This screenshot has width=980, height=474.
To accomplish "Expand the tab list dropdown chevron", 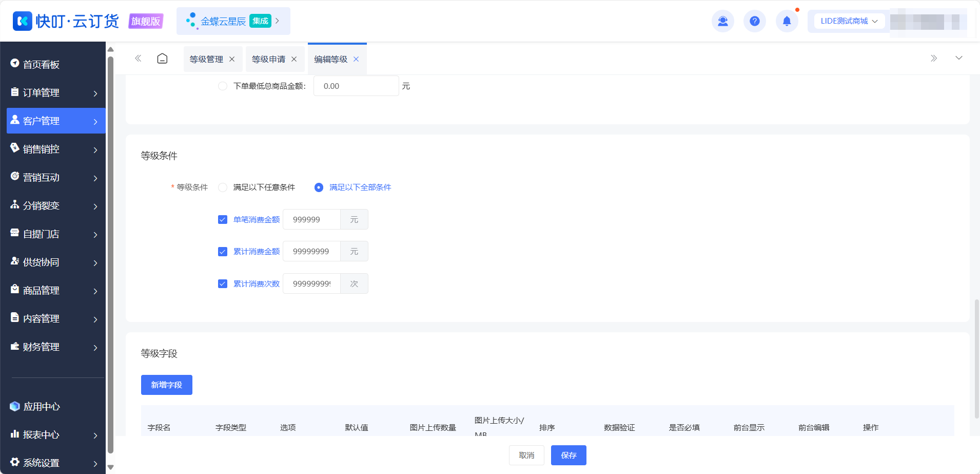I will (958, 58).
